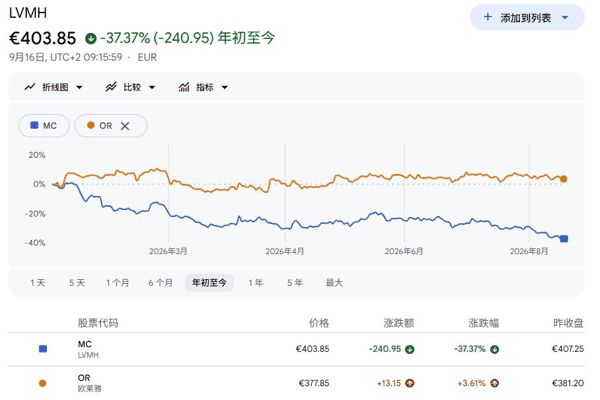Click the up arrow icon next to +13.15
Screen dimensions: 600x400
(x=410, y=383)
